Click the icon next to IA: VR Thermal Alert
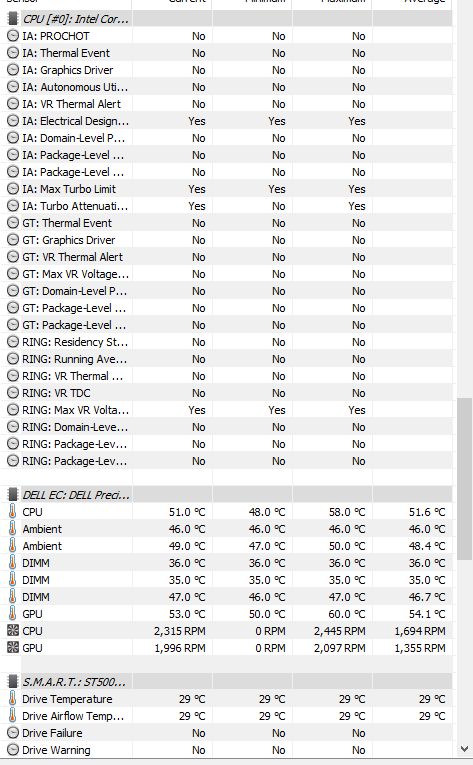This screenshot has height=765, width=473. [x=13, y=104]
